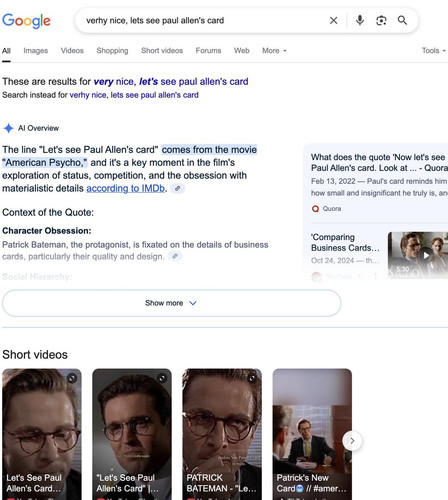Screen dimensions: 448x500
Task: Click the 'Short videos' heading
Action: tap(35, 355)
